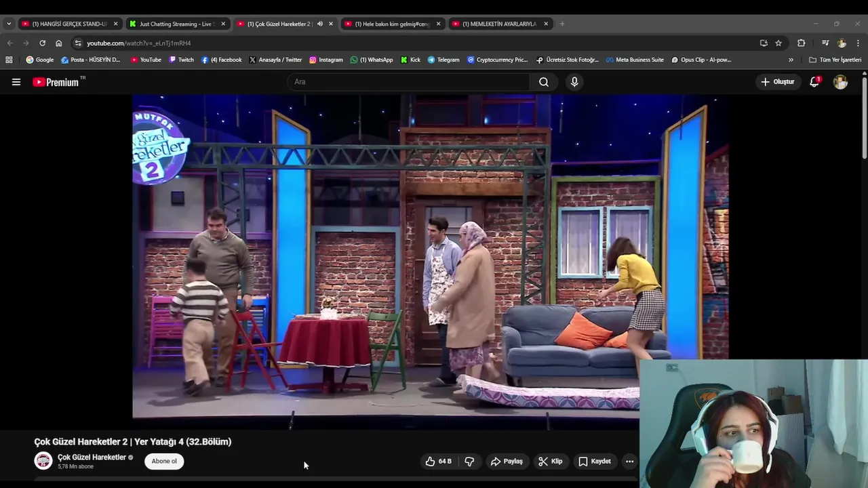Mute tab via speaker icon on active tab
This screenshot has height=488, width=868.
[x=319, y=24]
